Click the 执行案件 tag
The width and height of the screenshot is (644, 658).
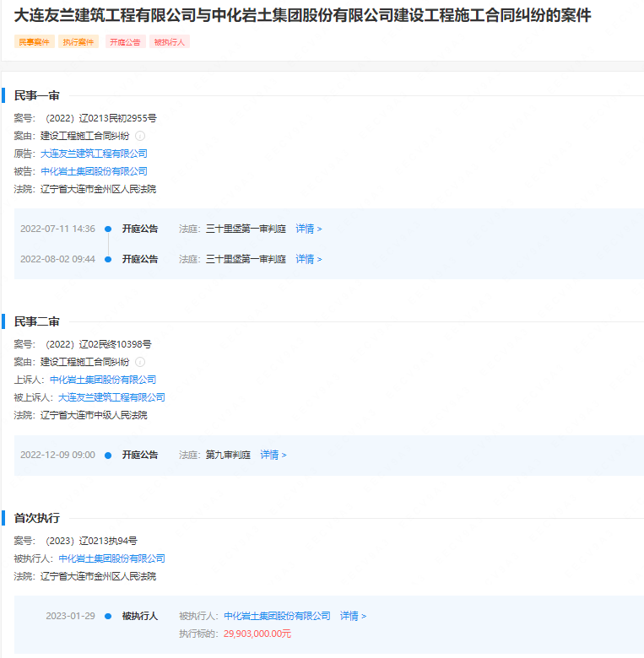[x=78, y=42]
